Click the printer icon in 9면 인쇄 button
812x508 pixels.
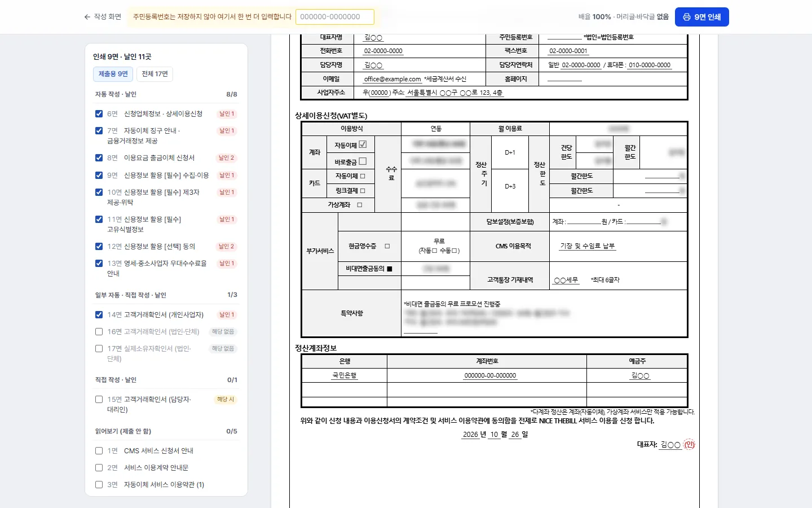tap(687, 17)
